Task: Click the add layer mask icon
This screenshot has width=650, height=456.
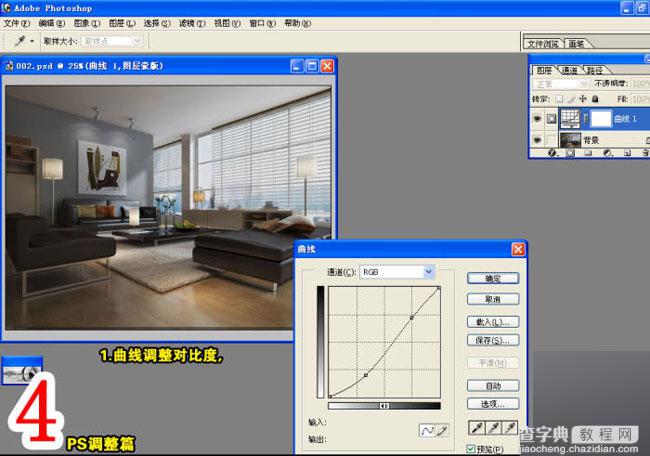Action: (570, 153)
